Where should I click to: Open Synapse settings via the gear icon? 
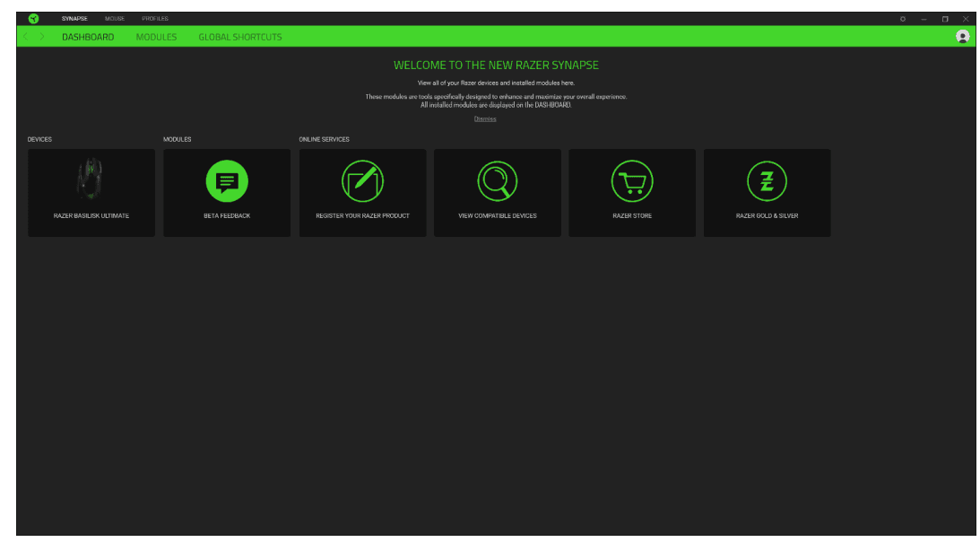(x=905, y=18)
